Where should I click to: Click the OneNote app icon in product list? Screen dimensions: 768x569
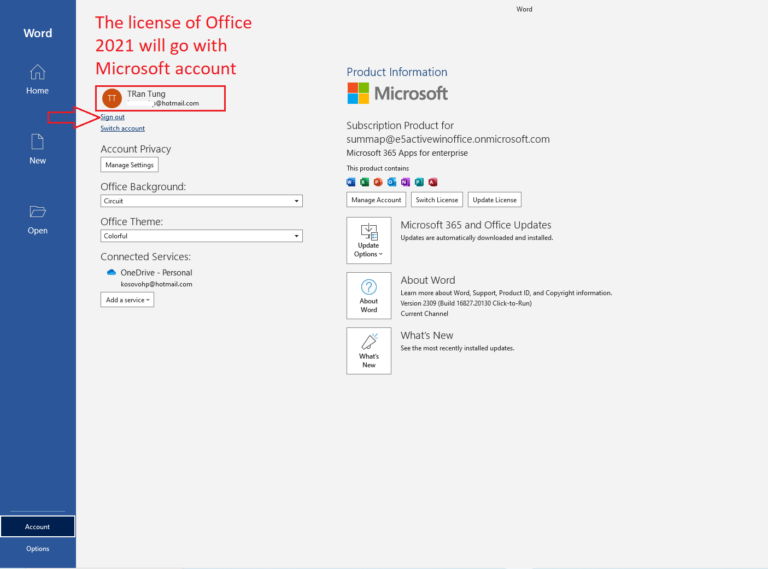[406, 182]
